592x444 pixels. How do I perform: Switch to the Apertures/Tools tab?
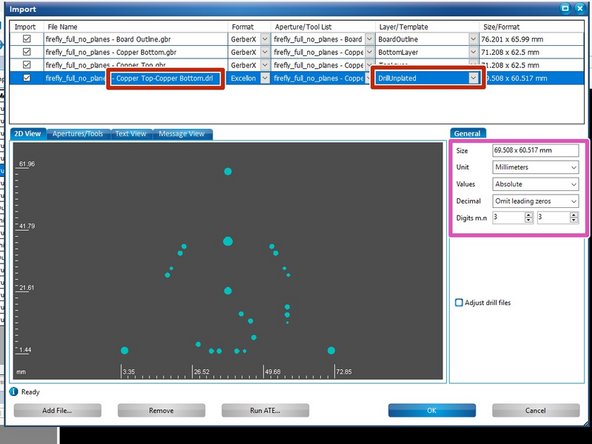[x=78, y=134]
